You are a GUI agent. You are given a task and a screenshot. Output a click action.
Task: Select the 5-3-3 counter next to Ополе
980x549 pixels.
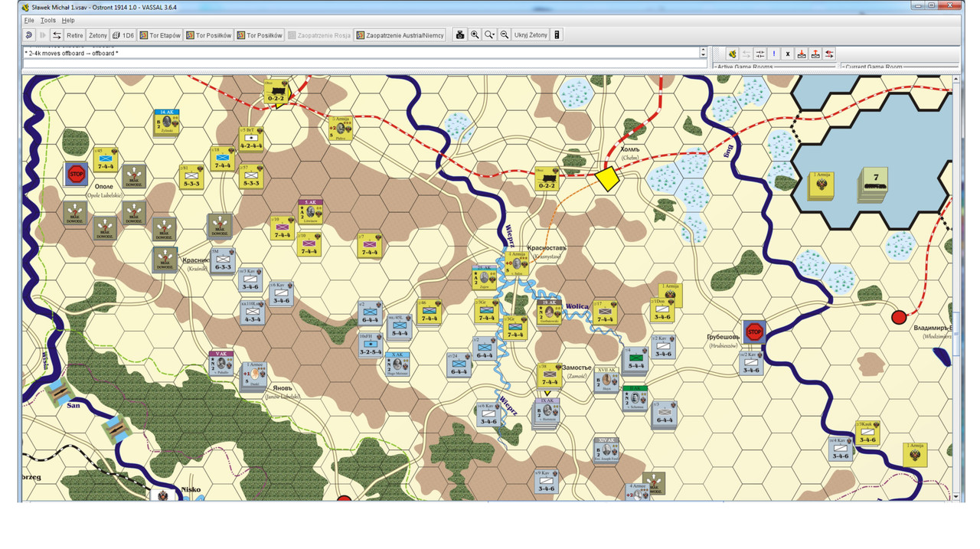click(x=191, y=178)
